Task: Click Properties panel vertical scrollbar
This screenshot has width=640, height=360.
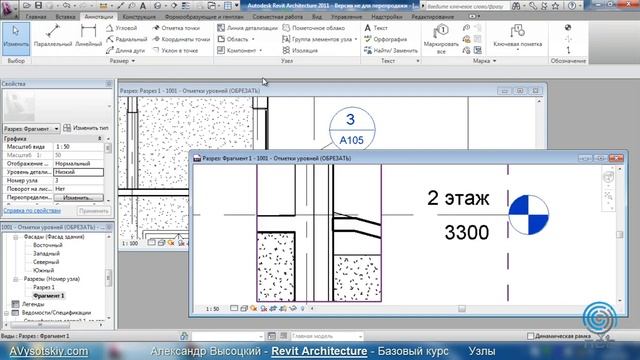Action: point(108,148)
